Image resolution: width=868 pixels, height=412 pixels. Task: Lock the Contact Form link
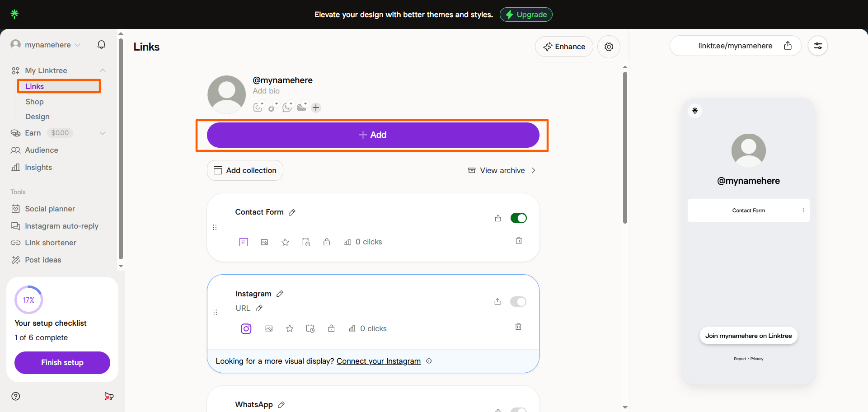pyautogui.click(x=327, y=242)
